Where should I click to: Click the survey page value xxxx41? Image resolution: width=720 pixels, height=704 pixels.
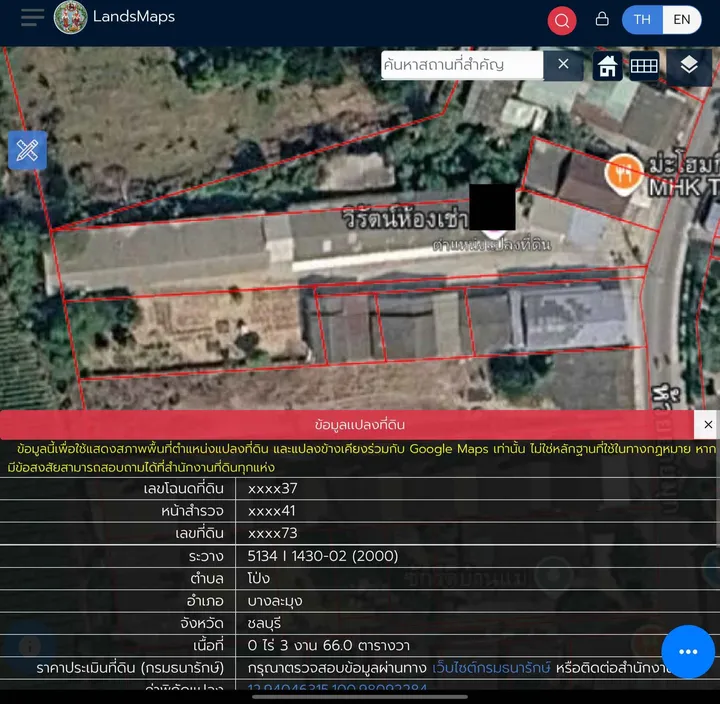pos(271,511)
